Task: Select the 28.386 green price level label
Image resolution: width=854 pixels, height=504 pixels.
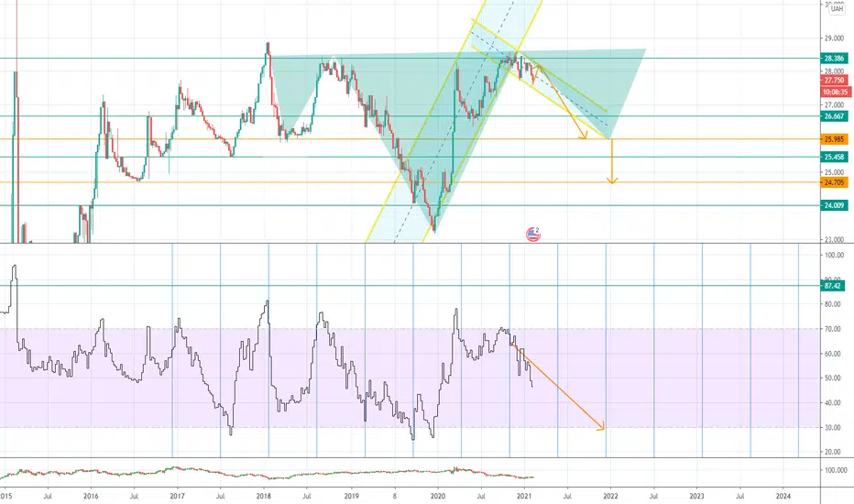Action: (x=834, y=59)
